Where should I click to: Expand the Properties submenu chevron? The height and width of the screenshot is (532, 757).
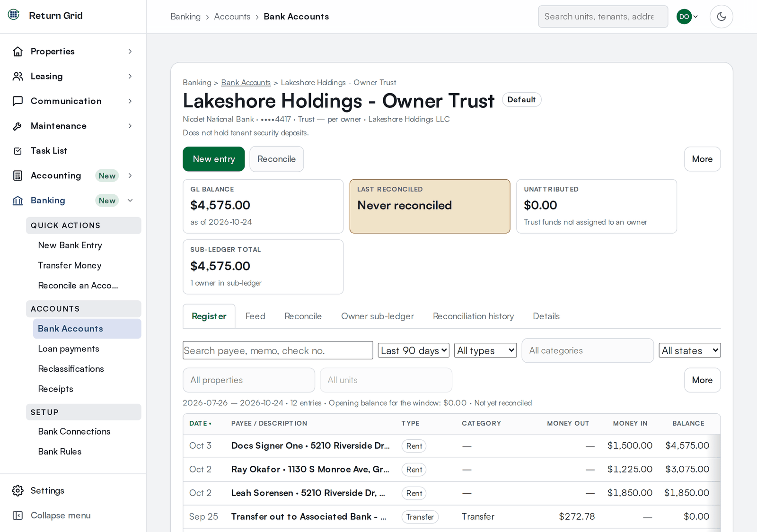(130, 52)
